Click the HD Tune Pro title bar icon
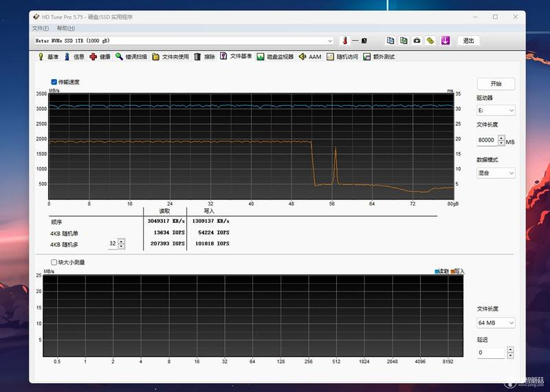 tap(36, 17)
